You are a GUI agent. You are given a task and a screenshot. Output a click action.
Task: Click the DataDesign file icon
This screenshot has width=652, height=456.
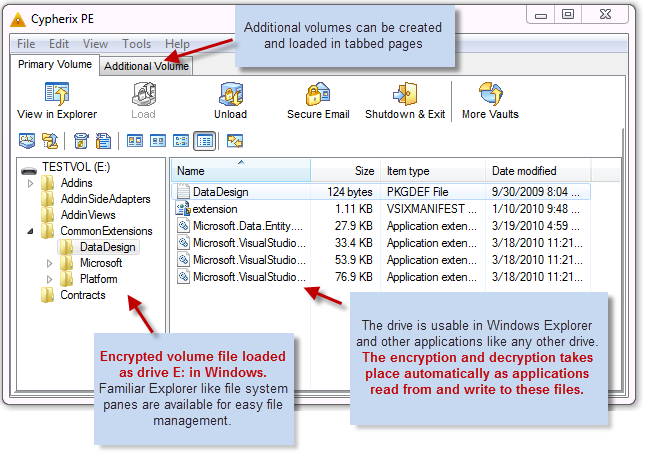(x=183, y=192)
